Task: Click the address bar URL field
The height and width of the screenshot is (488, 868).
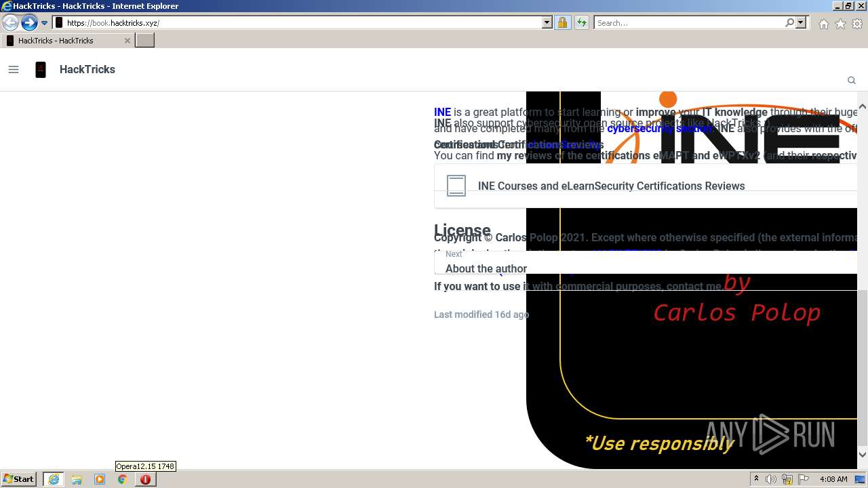Action: point(302,23)
